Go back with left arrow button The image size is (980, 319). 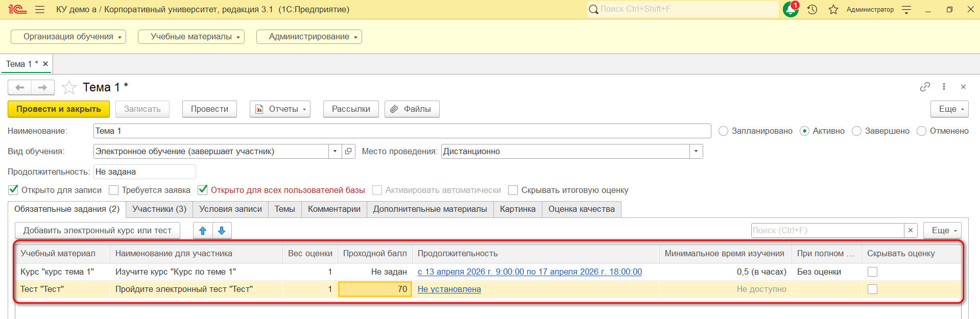tap(20, 87)
